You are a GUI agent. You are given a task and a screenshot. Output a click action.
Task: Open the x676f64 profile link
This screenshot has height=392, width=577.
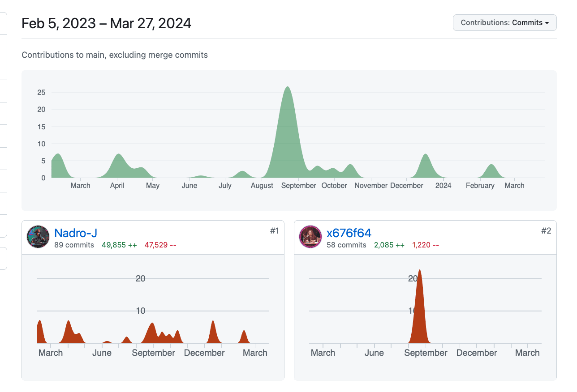349,233
